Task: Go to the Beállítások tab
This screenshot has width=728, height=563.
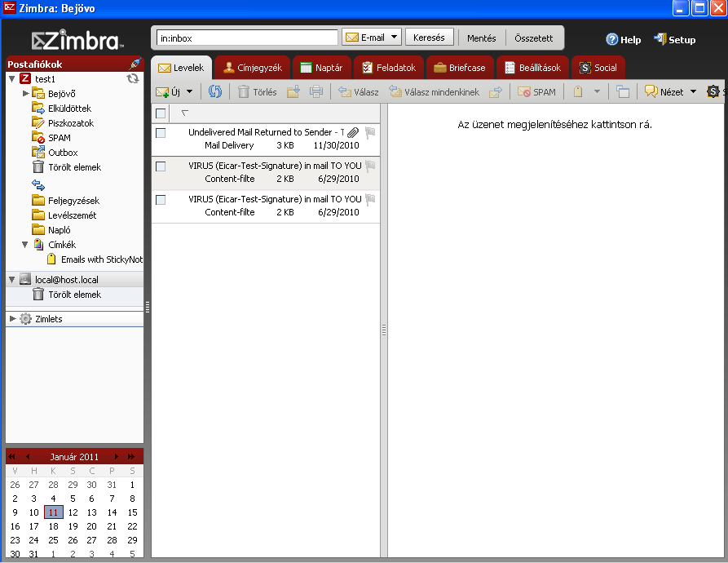Action: pyautogui.click(x=533, y=68)
